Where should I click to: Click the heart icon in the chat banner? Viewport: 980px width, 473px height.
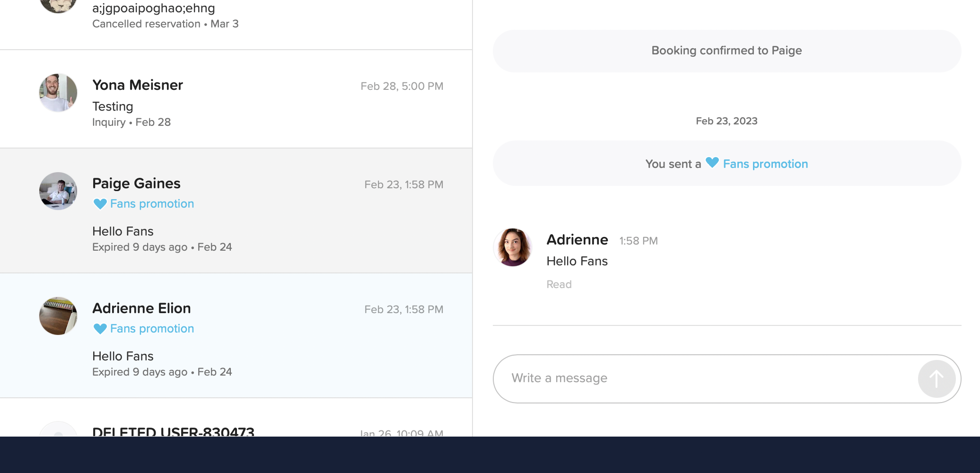click(x=712, y=163)
